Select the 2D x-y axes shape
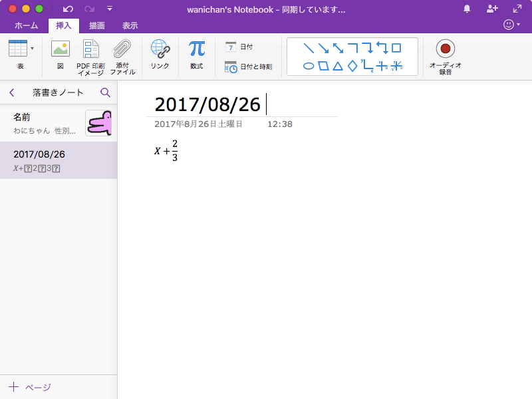 point(368,65)
